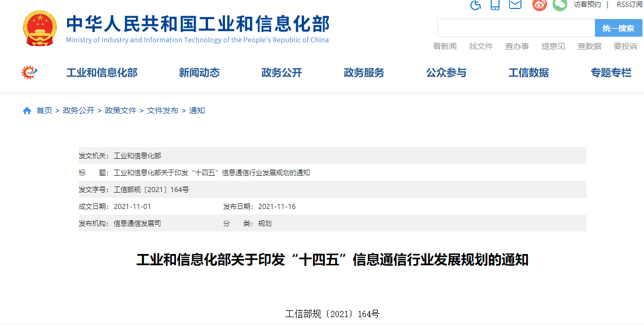Click 分类 value 规划

(265, 224)
